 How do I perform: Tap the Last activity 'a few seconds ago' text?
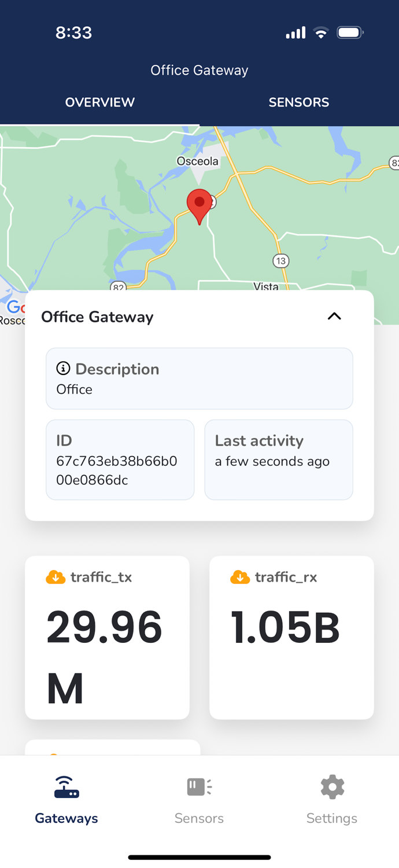[x=272, y=461]
